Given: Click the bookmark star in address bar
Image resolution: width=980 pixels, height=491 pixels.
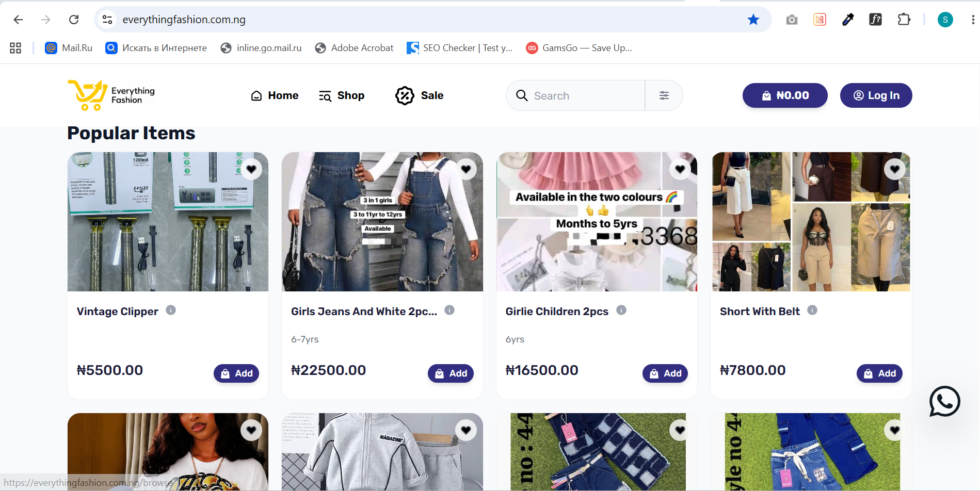Looking at the screenshot, I should 753,20.
